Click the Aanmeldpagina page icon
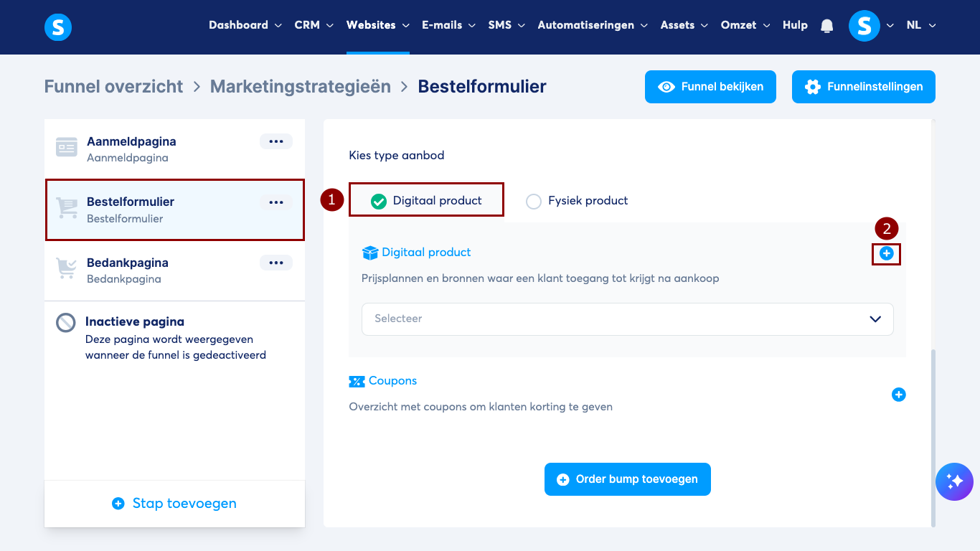The image size is (980, 551). click(x=67, y=146)
